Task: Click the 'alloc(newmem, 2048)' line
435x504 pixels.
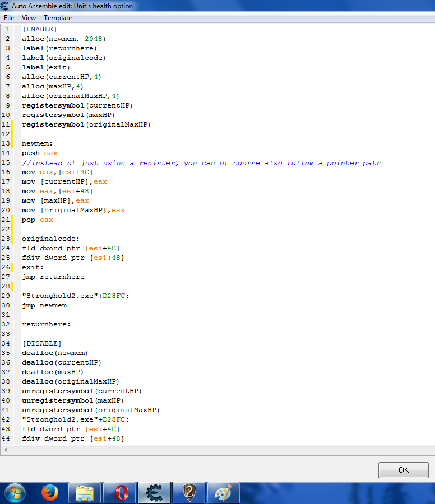Action: pos(63,39)
